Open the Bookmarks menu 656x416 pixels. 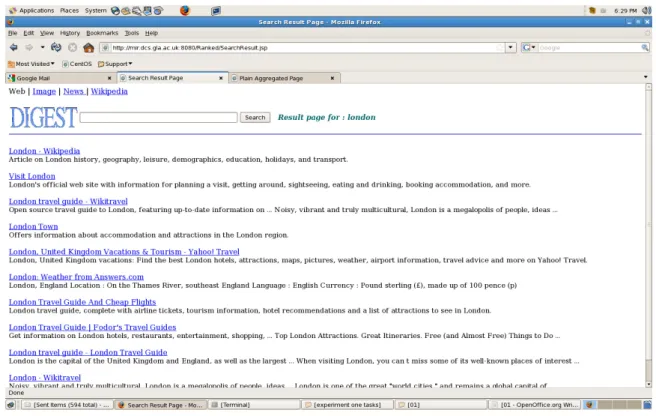pos(102,33)
